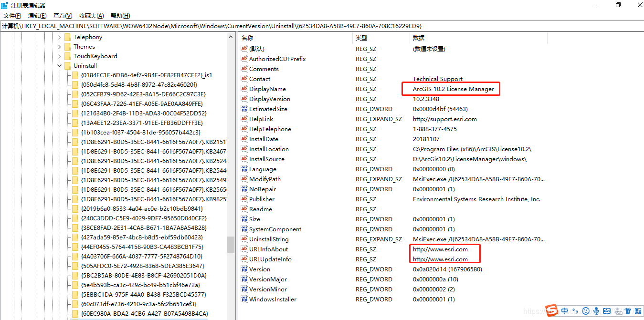Select key {121634B0-2F4B-11D3-ADA3-00C04F52DD52}

pos(144,114)
